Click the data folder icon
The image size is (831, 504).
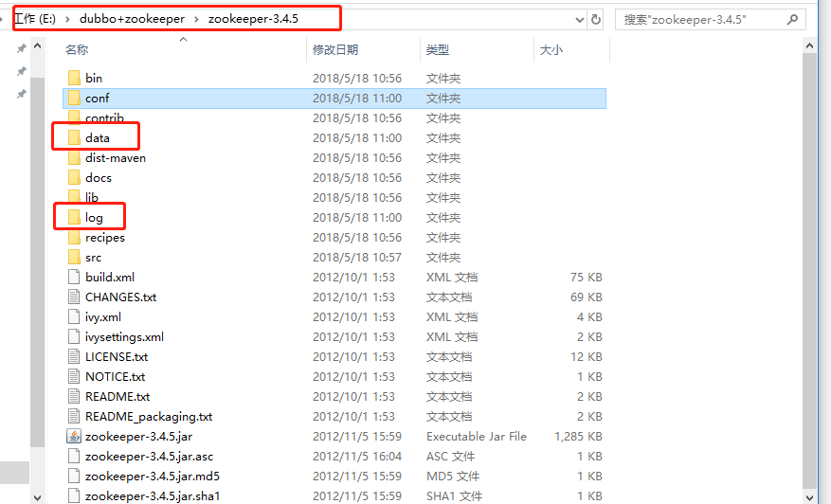[74, 137]
